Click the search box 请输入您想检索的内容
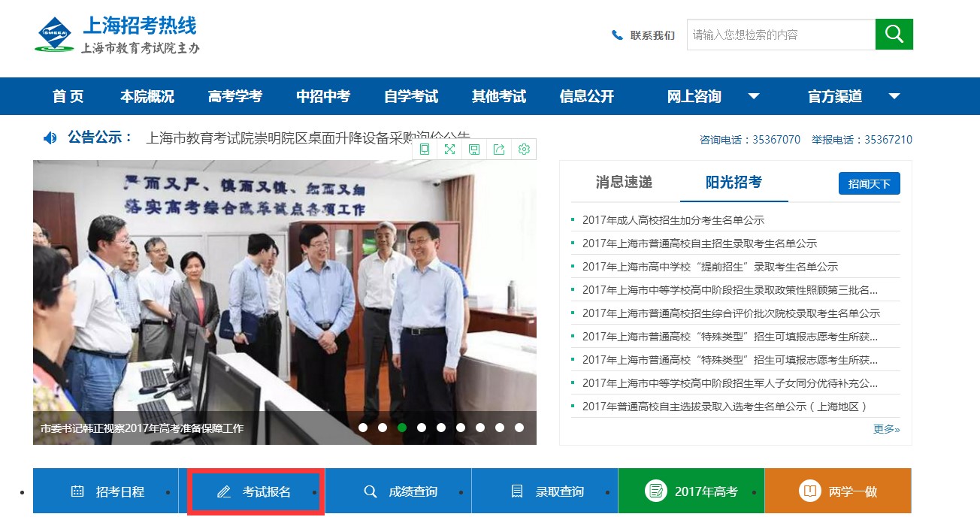 [781, 35]
